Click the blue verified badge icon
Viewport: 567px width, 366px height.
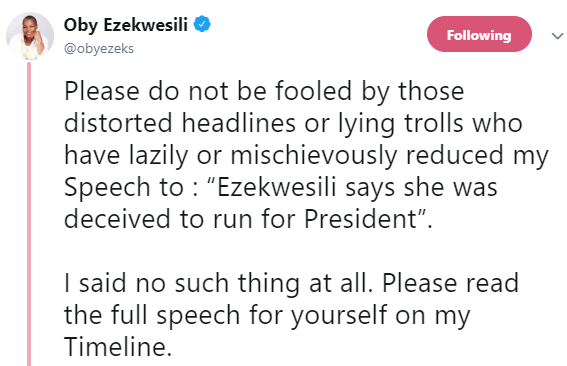(x=202, y=24)
